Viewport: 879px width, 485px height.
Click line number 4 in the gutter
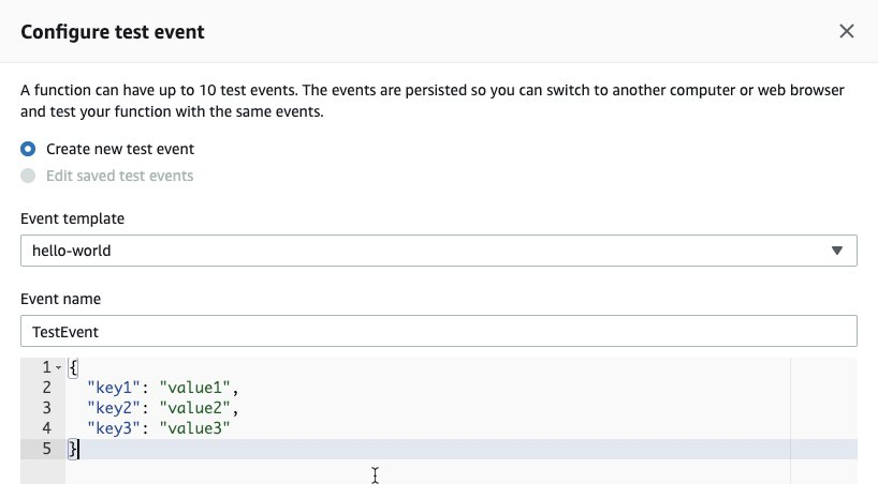coord(46,428)
